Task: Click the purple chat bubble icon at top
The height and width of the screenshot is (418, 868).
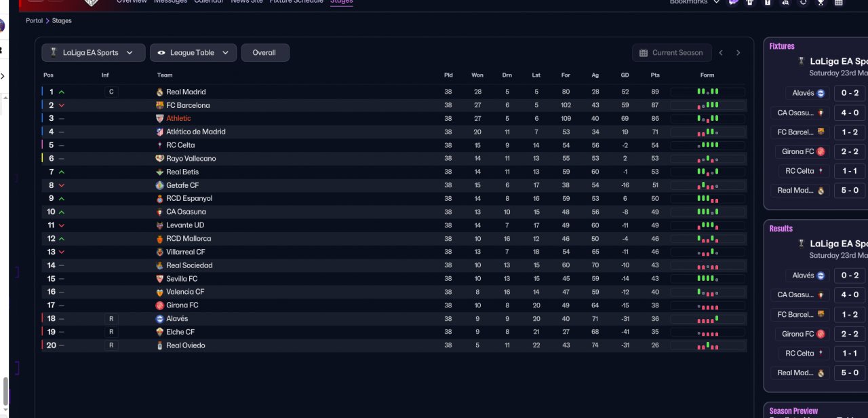Action: pyautogui.click(x=733, y=3)
